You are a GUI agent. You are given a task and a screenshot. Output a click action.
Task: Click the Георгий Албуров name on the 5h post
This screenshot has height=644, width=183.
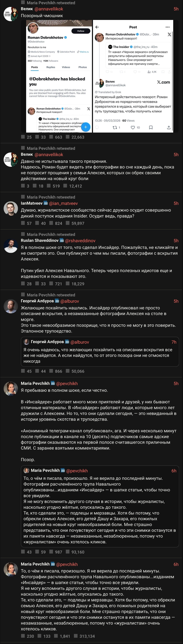[x=37, y=301]
